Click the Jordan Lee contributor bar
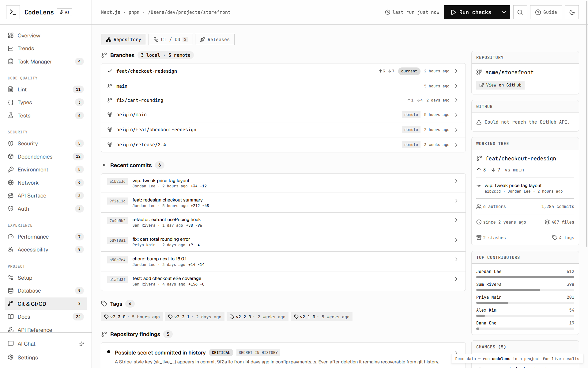 [x=525, y=277]
